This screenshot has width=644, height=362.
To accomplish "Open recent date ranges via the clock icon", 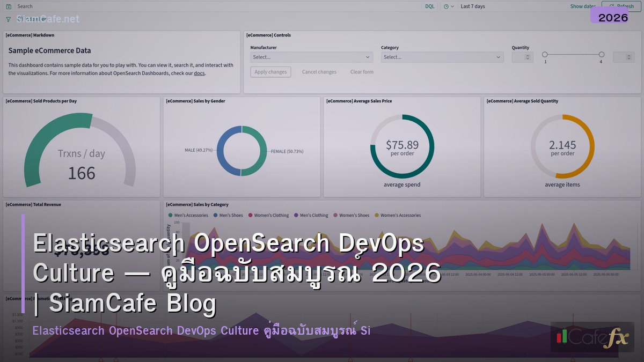I will coord(445,6).
